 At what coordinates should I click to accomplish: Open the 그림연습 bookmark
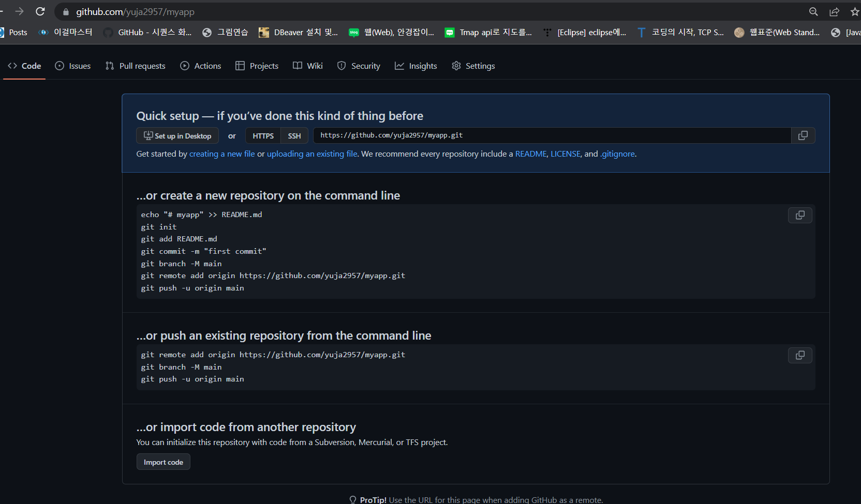225,33
